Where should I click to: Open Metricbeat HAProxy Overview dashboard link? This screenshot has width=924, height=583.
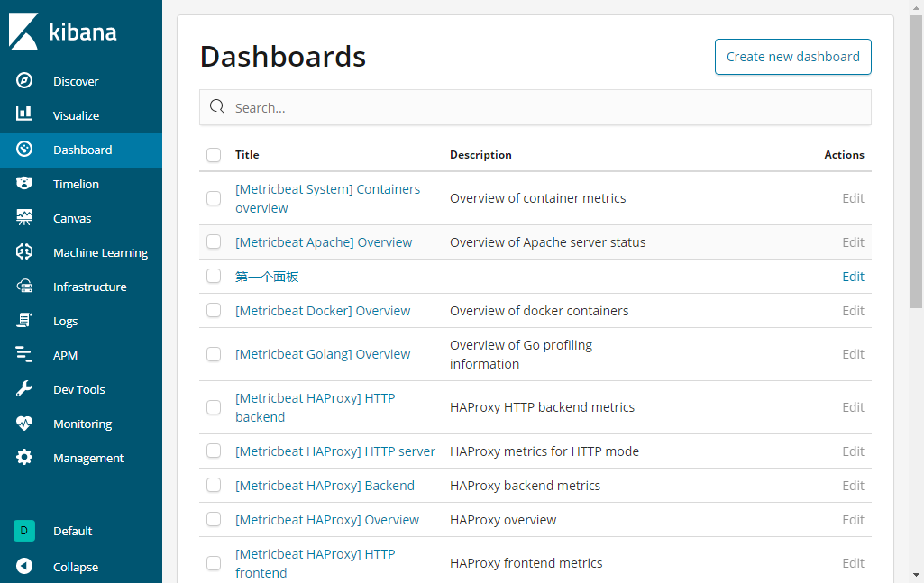[327, 520]
